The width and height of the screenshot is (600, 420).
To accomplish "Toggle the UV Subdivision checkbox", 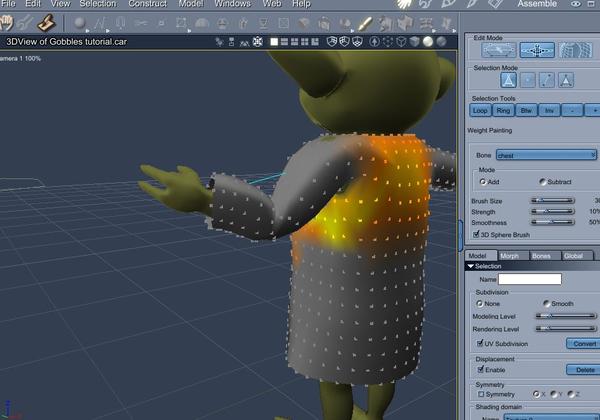I will pos(480,343).
